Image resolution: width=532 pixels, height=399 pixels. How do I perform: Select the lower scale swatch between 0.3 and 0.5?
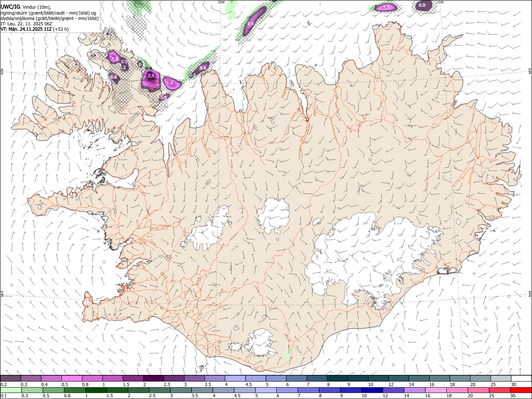(32, 390)
